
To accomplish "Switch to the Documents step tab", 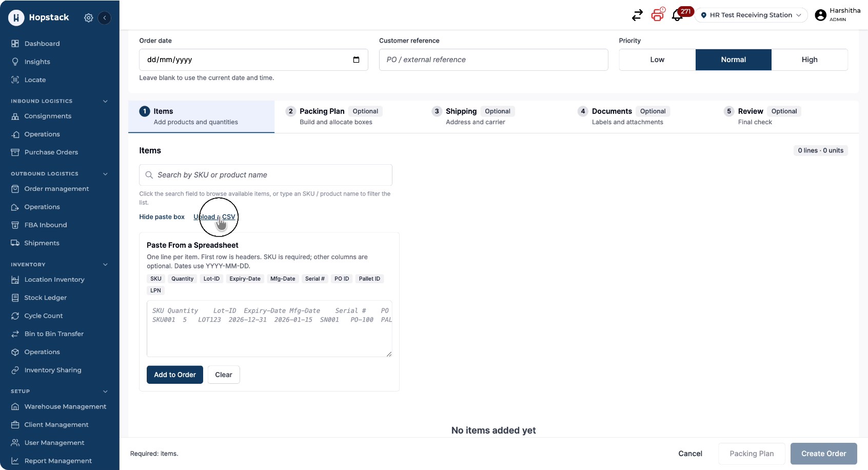I will coord(639,116).
